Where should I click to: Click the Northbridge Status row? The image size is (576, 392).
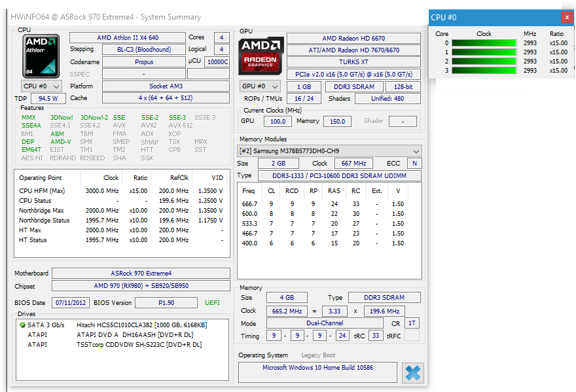pos(121,221)
